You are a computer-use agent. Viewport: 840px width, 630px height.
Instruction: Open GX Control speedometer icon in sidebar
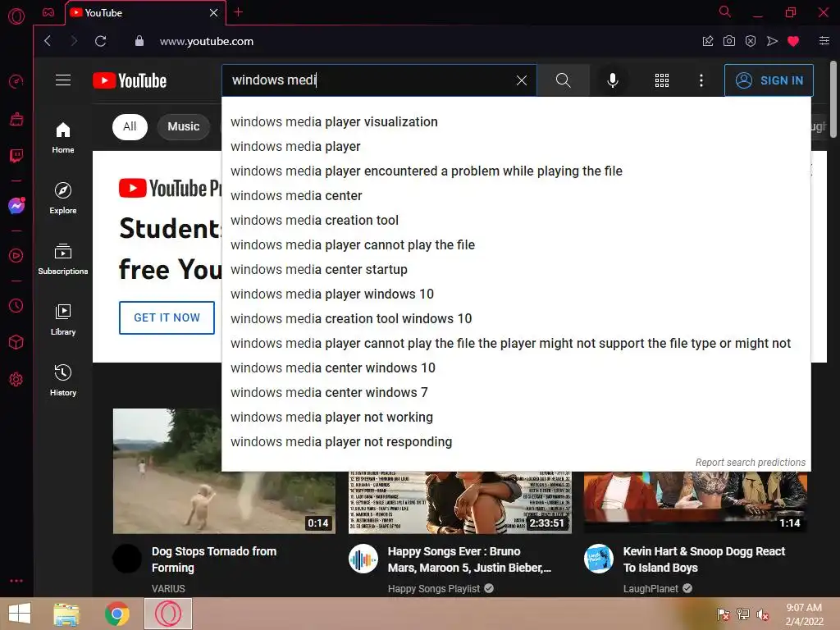pos(16,81)
